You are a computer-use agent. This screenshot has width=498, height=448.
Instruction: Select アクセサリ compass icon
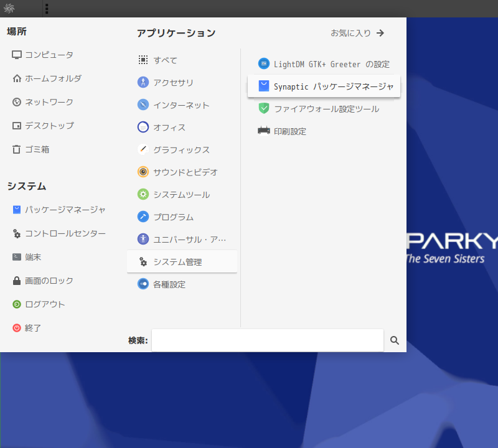[143, 82]
